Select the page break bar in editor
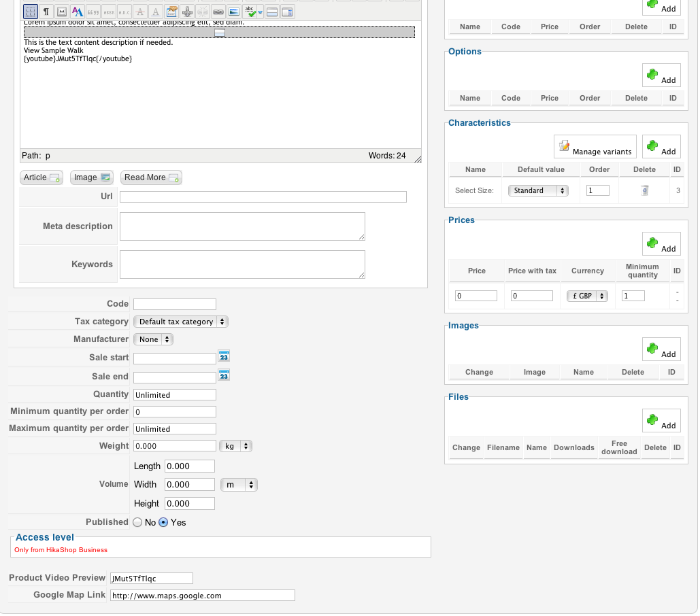The height and width of the screenshot is (616, 700). pos(220,32)
